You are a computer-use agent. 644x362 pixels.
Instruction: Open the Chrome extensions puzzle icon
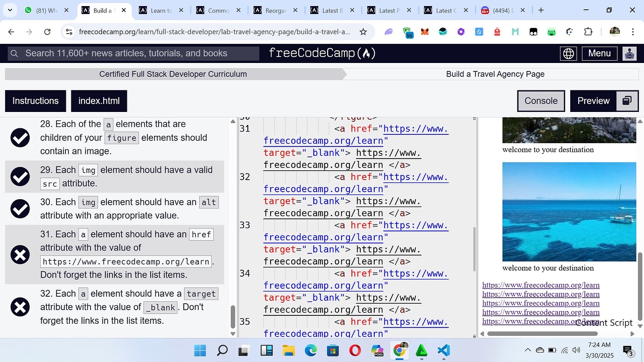(588, 32)
